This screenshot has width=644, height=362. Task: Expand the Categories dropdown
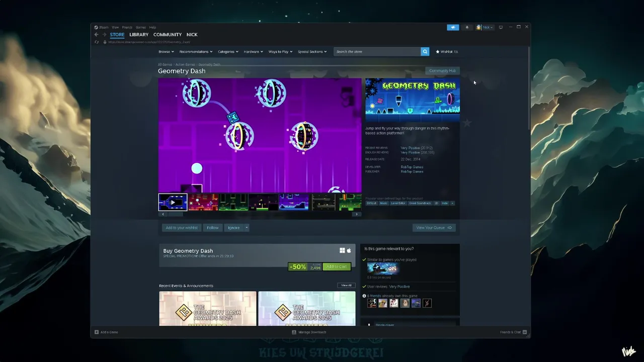click(x=228, y=51)
